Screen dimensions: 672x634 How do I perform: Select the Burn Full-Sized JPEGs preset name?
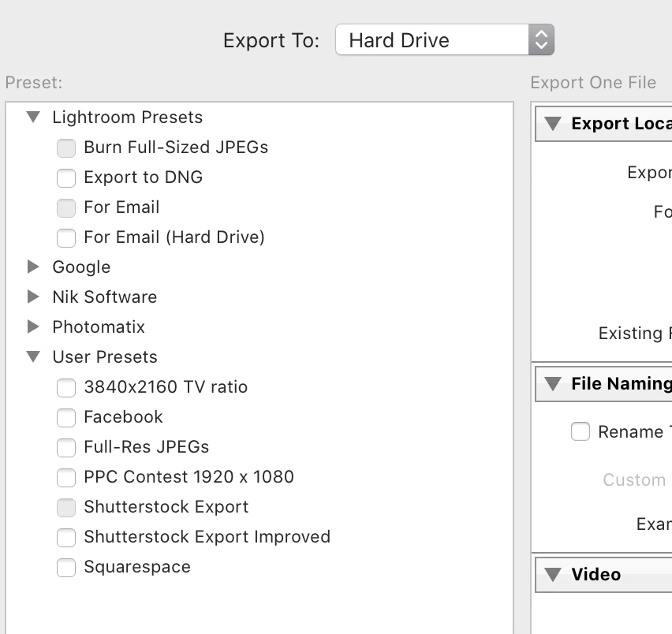[176, 147]
